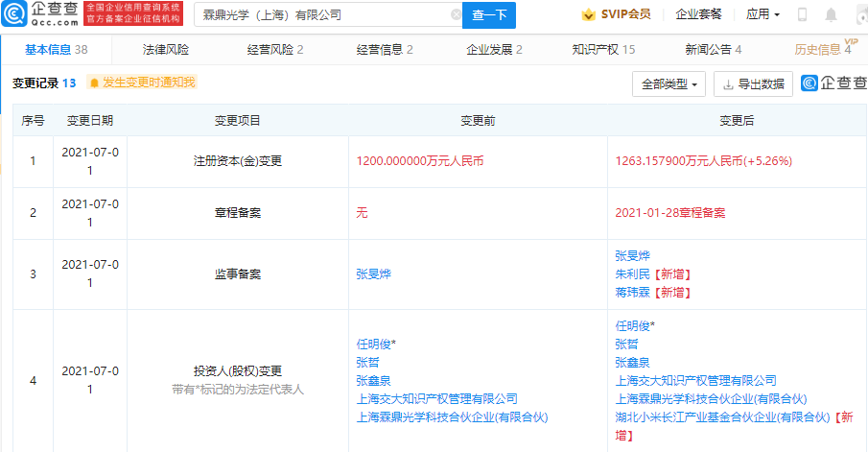Click the 变更日期 column header
Viewport: 868px width, 452px height.
[90, 121]
